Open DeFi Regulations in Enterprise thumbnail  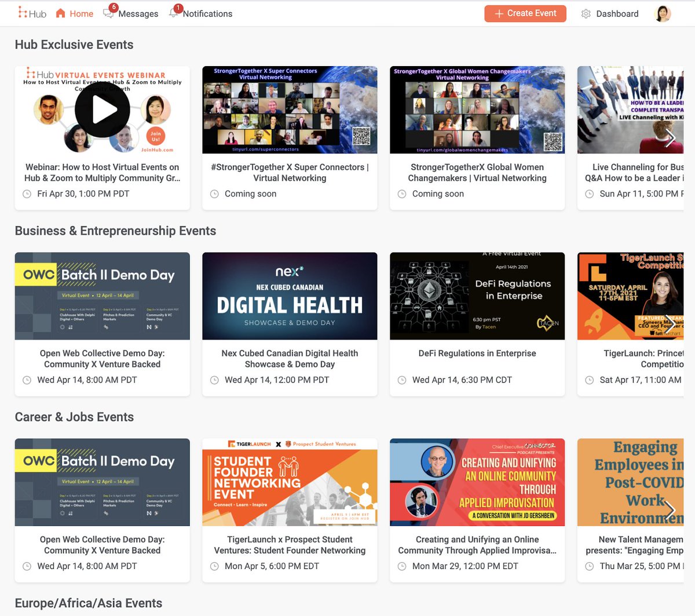tap(477, 296)
